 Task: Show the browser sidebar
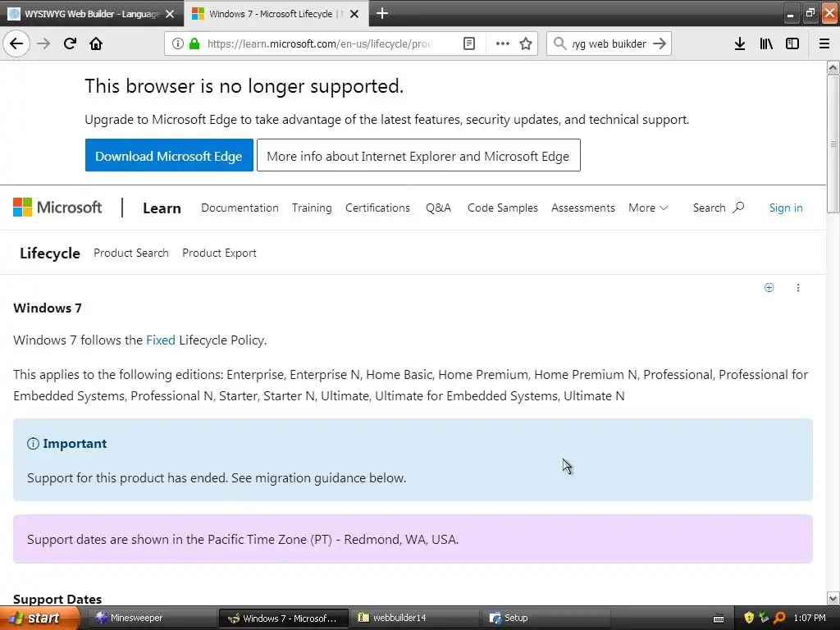pyautogui.click(x=792, y=43)
